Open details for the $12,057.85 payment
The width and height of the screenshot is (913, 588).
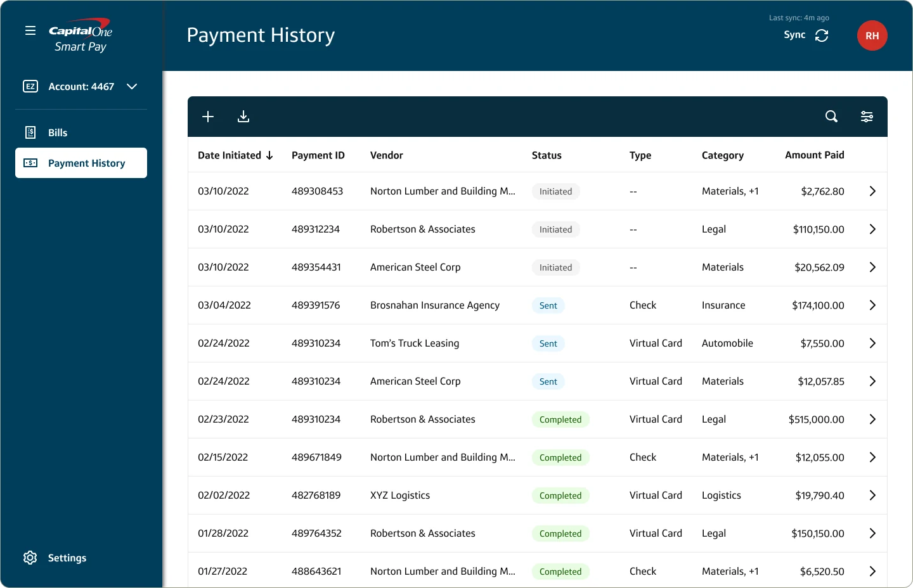pyautogui.click(x=872, y=381)
